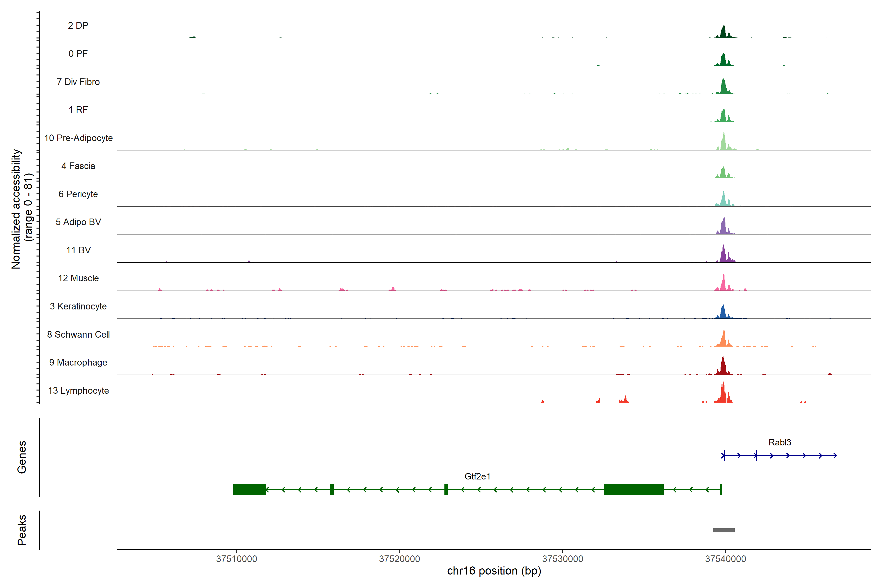Click the Genes panel label

(22, 457)
